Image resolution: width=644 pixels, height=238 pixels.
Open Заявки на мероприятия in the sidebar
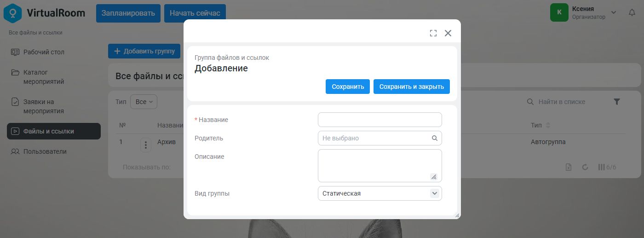coord(54,106)
